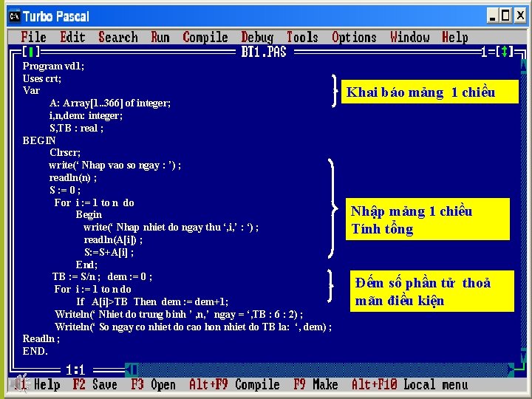Viewport: 532px width, 399px height.
Task: Click F2 Save in status bar
Action: coord(95,384)
